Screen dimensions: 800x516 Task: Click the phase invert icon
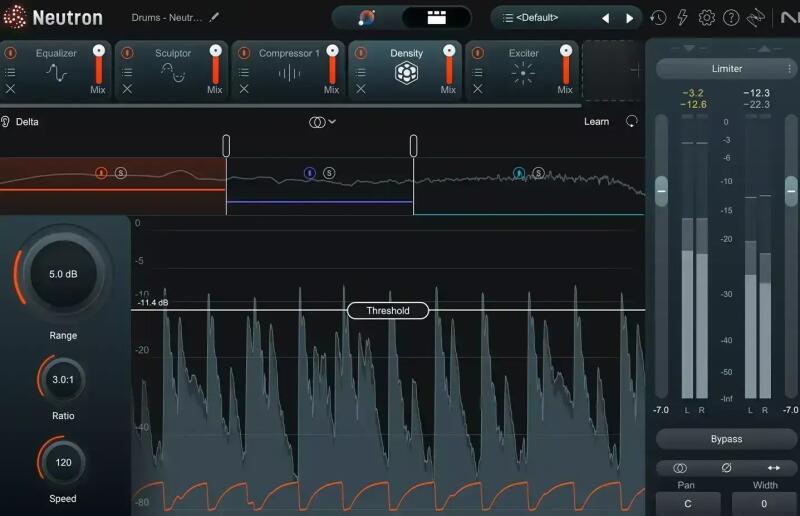click(727, 468)
